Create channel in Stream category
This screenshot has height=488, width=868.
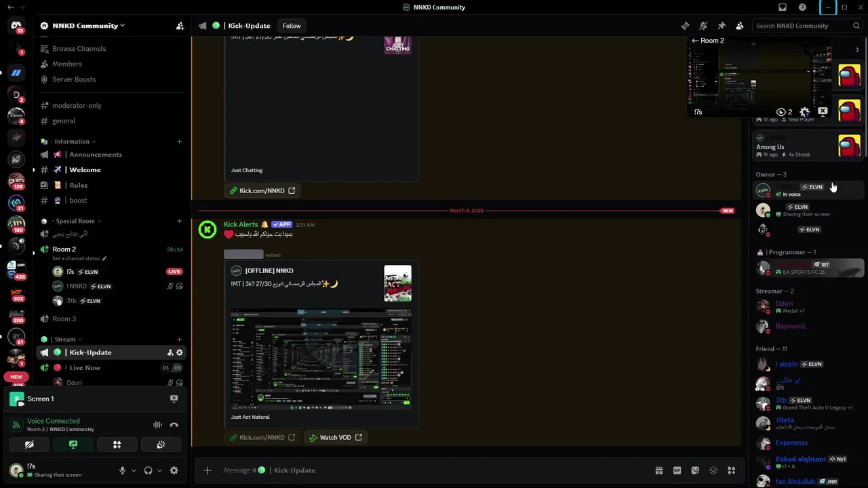click(179, 340)
